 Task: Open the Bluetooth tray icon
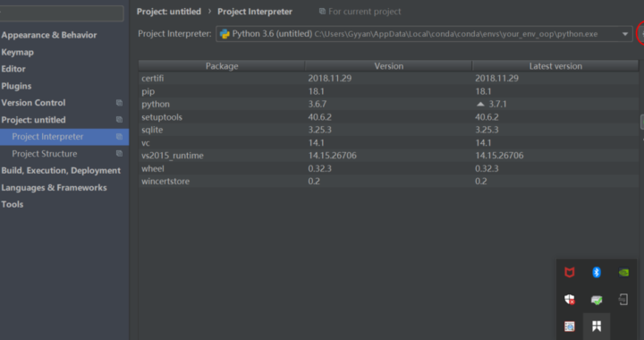(x=597, y=272)
